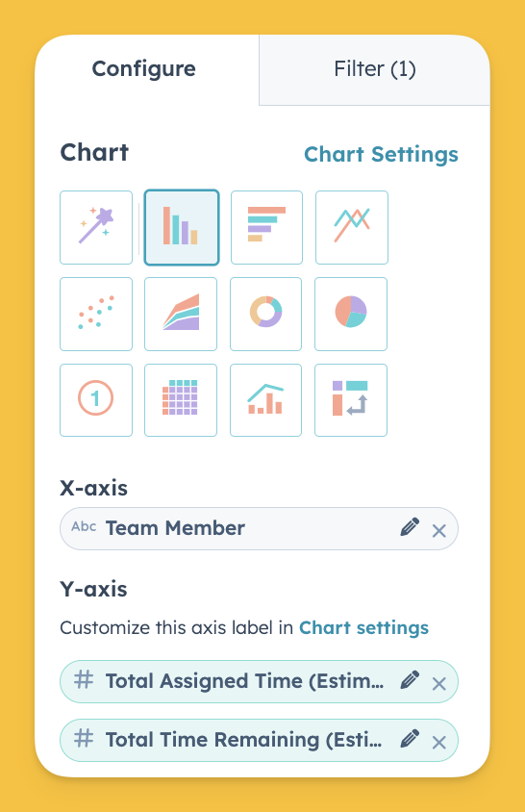Image resolution: width=525 pixels, height=812 pixels.
Task: Click Chart settings link under Y-axis
Action: click(x=364, y=627)
